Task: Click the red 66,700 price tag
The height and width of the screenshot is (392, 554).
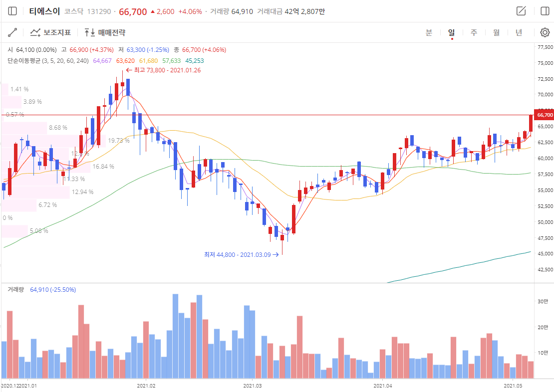Action: 545,115
